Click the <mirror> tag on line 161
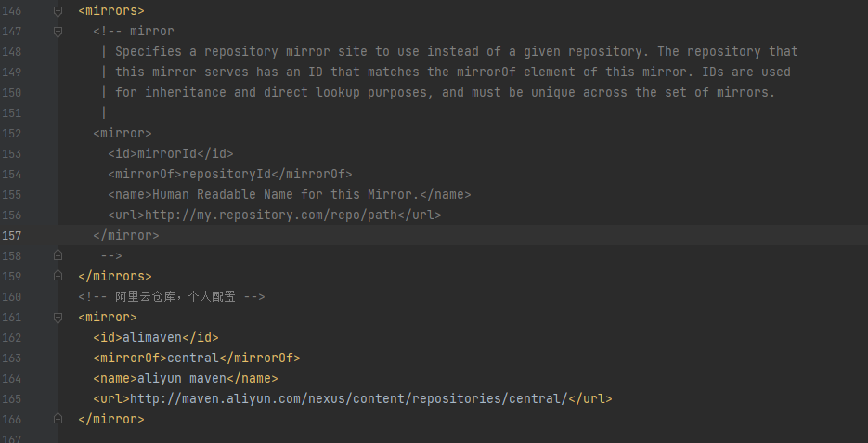This screenshot has width=868, height=443. [108, 317]
